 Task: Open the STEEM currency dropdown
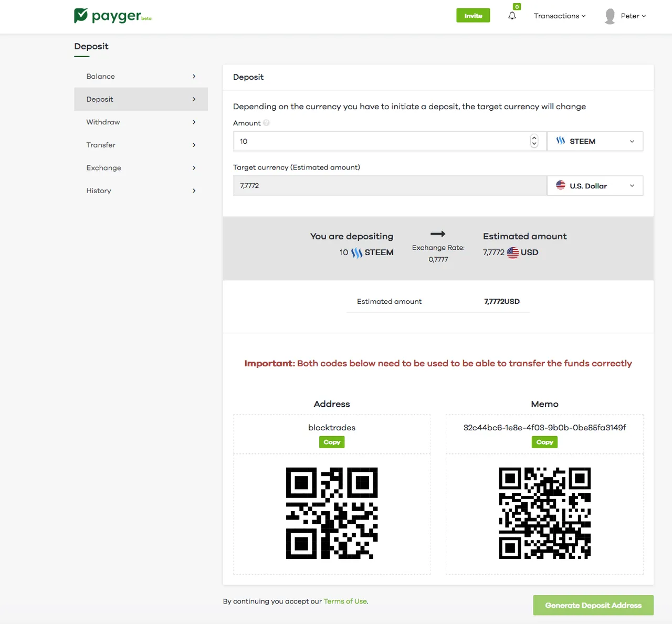point(595,141)
